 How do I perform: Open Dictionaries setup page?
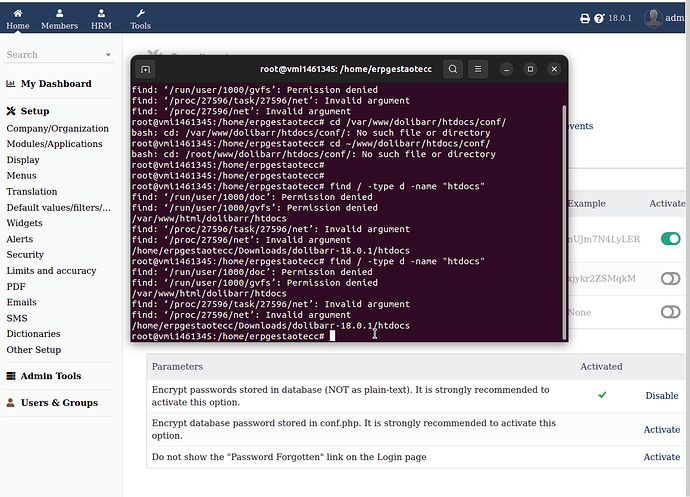(33, 334)
